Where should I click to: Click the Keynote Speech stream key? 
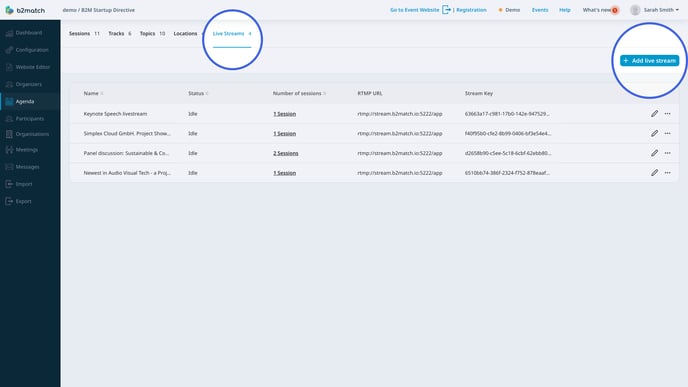coord(507,114)
